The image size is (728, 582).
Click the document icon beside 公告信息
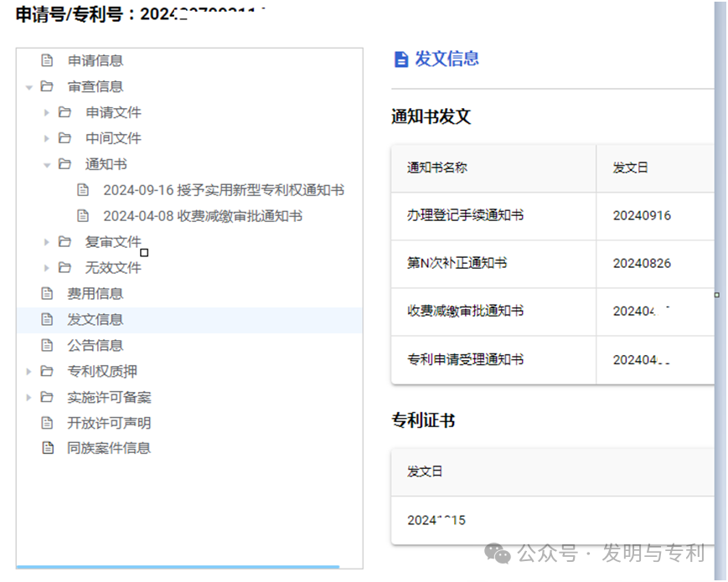tap(48, 344)
